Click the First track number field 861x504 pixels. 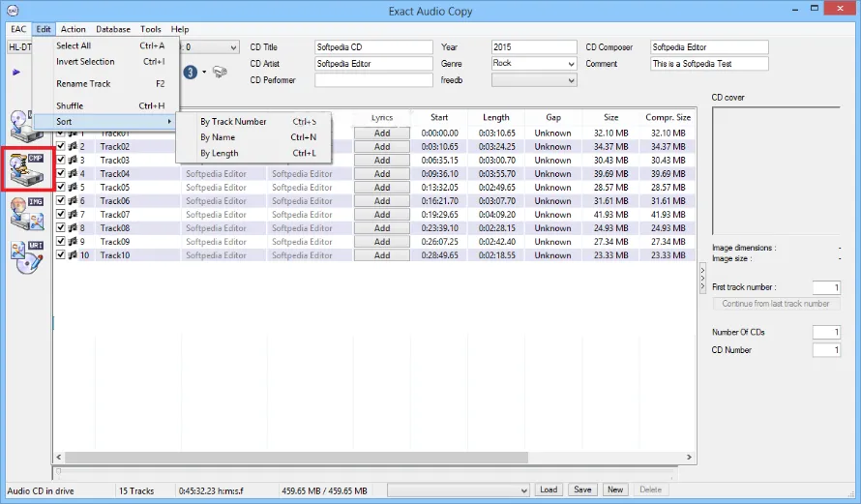point(826,287)
